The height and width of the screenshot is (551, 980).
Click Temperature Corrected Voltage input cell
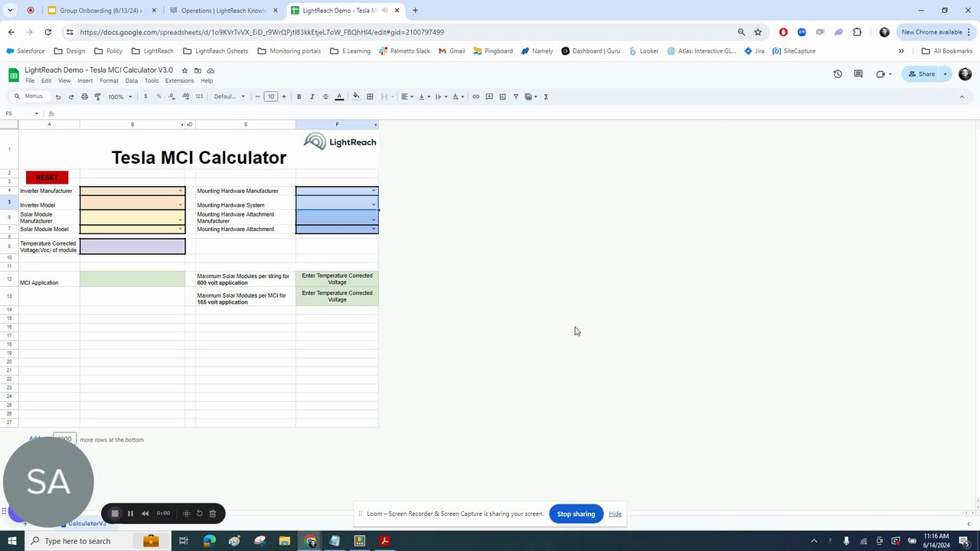tap(132, 246)
